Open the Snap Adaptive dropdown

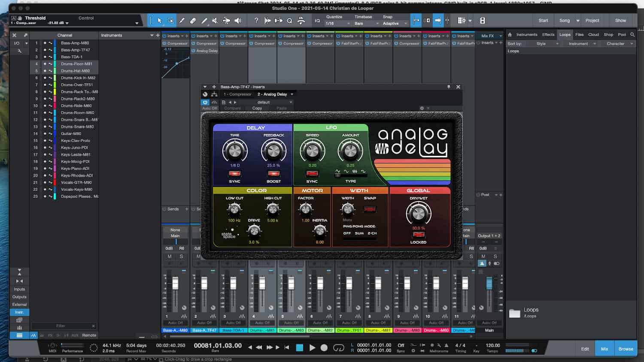click(395, 23)
